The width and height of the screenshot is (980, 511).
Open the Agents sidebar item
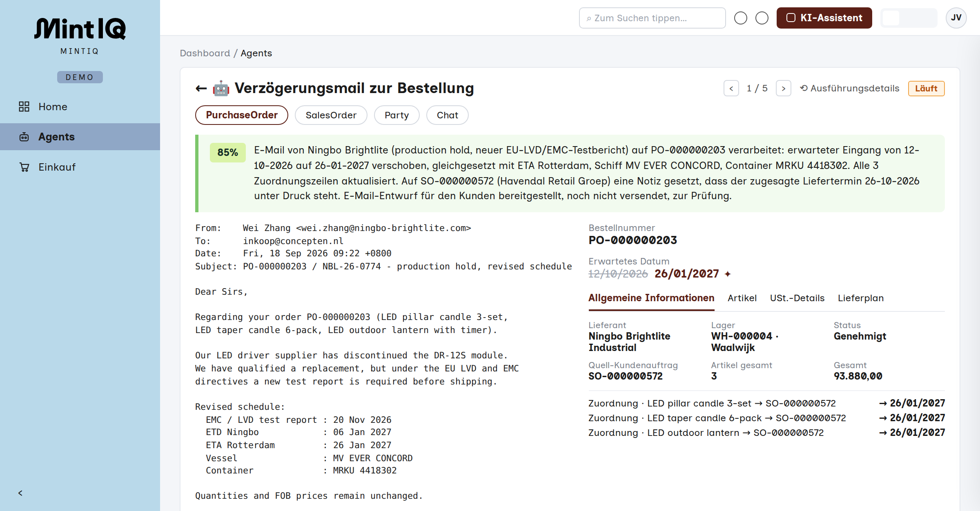pyautogui.click(x=80, y=137)
